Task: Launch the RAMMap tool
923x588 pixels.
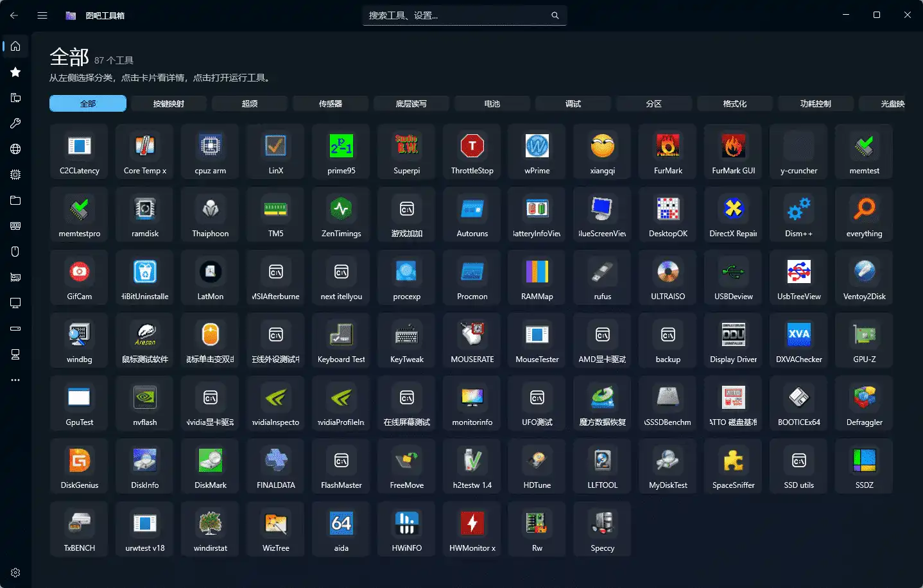Action: tap(537, 277)
